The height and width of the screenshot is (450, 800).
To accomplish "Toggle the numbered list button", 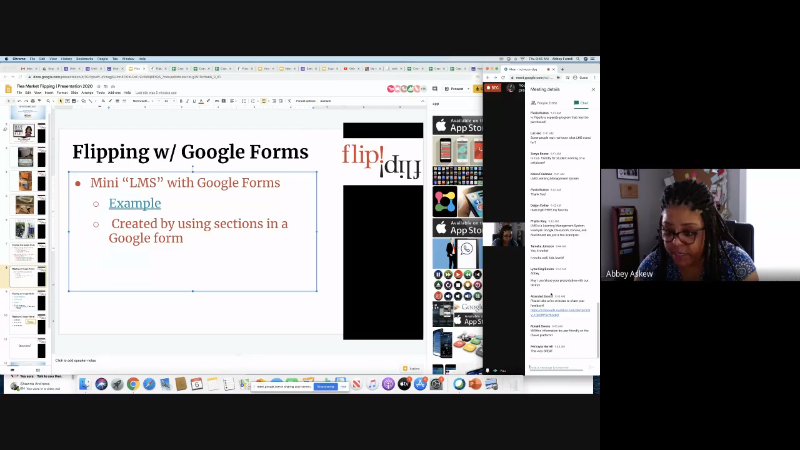I will click(x=253, y=101).
